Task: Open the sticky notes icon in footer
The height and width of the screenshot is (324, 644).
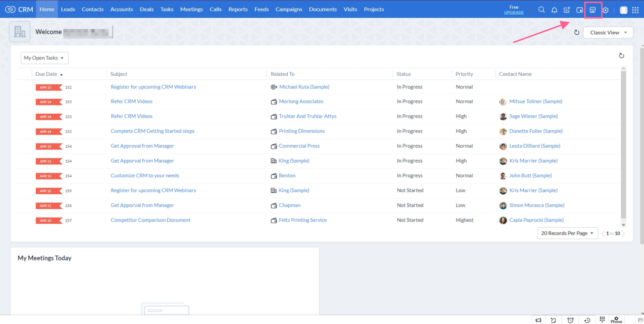Action: (x=553, y=320)
